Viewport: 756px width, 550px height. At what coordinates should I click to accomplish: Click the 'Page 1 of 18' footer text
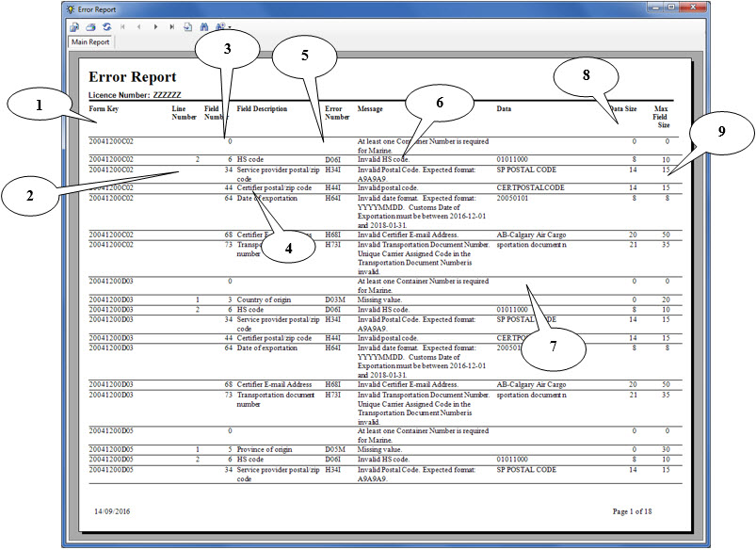632,511
